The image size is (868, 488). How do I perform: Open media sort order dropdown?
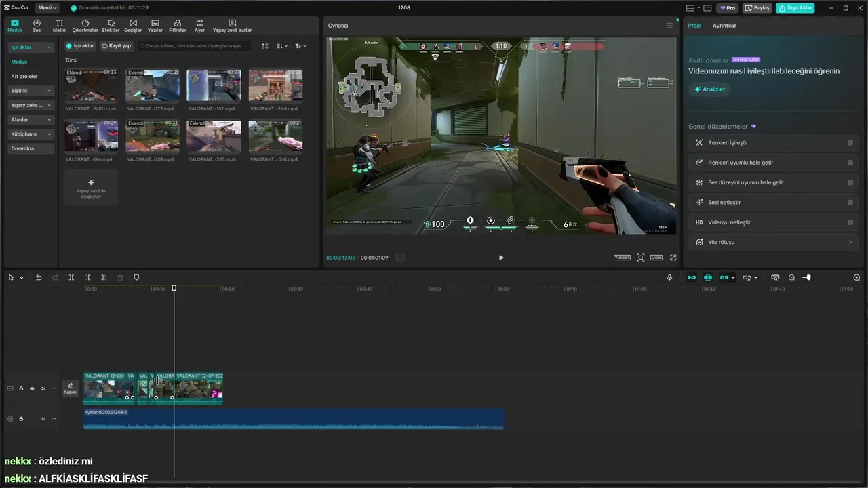click(x=282, y=46)
